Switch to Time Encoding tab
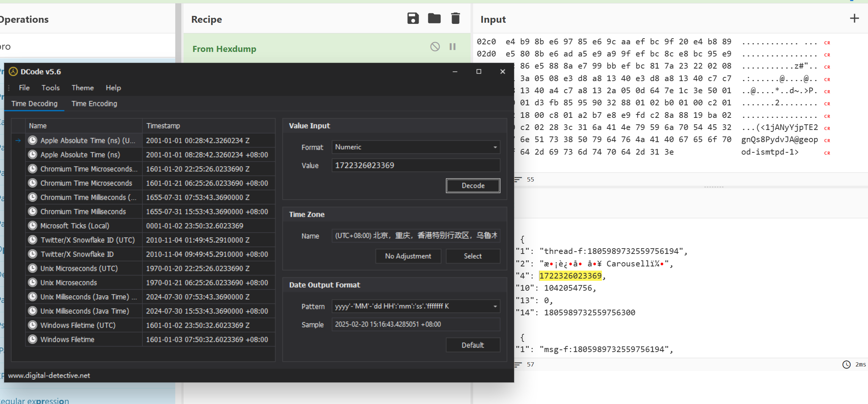The width and height of the screenshot is (868, 404). pyautogui.click(x=94, y=103)
